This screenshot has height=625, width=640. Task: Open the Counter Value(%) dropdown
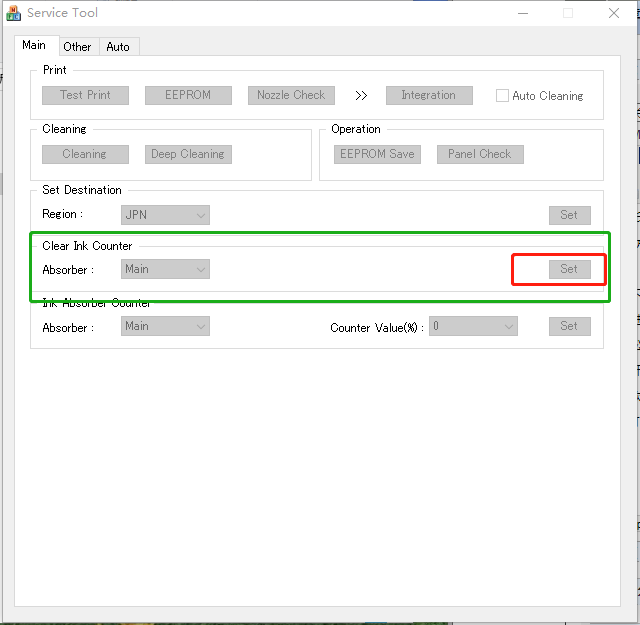coord(473,326)
